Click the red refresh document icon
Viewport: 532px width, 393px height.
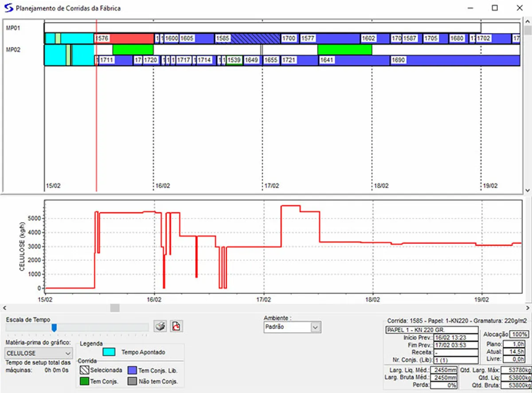[x=176, y=327]
